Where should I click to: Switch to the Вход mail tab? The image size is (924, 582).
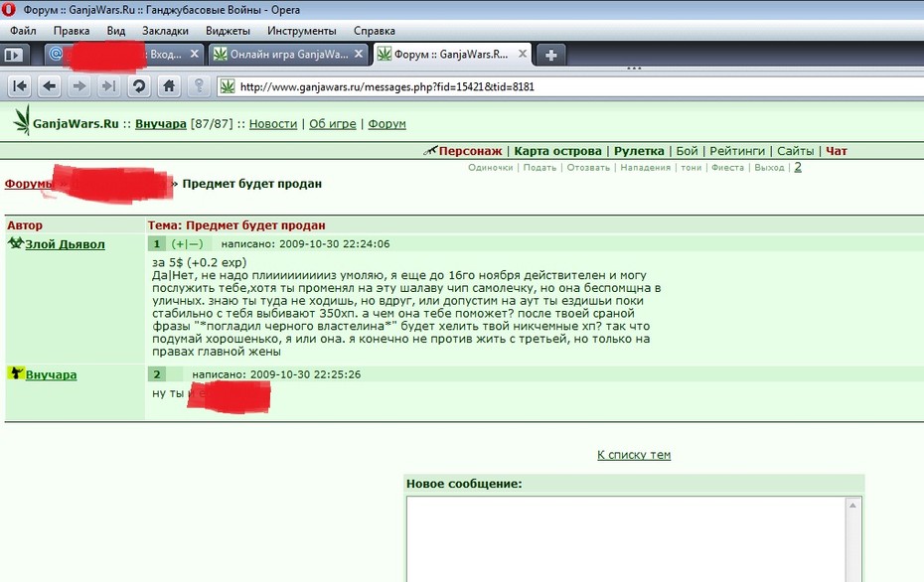(124, 55)
